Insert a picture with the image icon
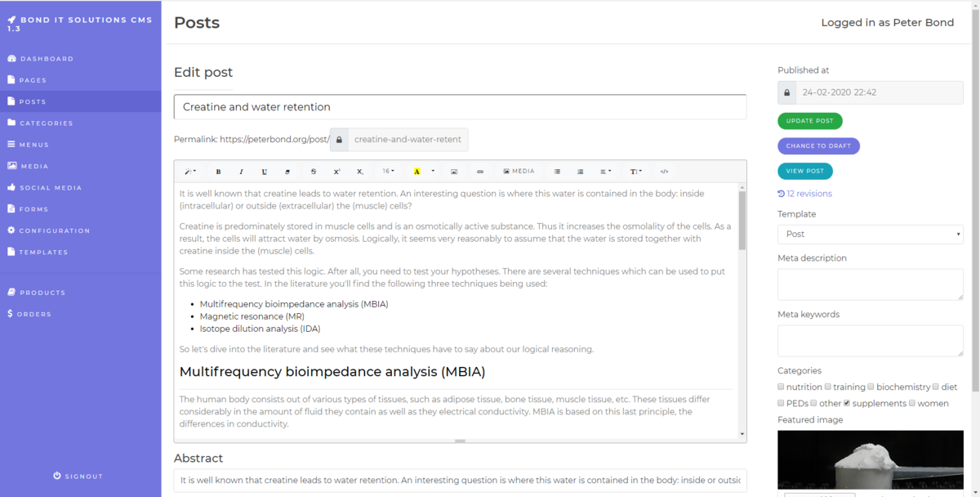Viewport: 980px width, 497px height. click(454, 172)
